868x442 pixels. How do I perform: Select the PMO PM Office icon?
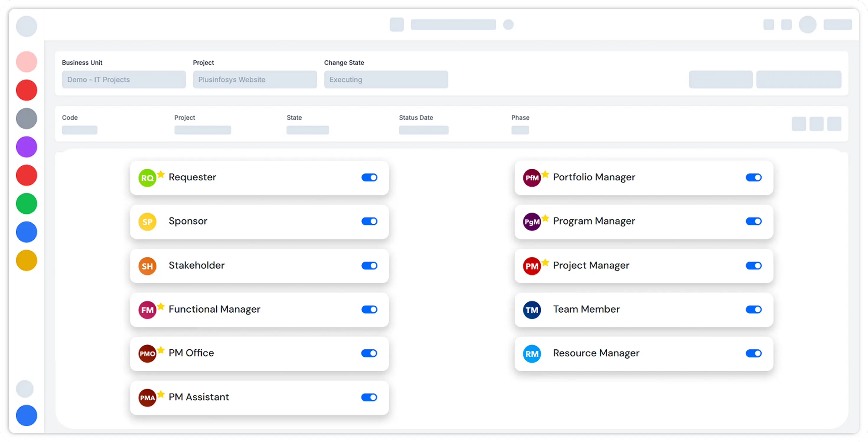(x=147, y=353)
